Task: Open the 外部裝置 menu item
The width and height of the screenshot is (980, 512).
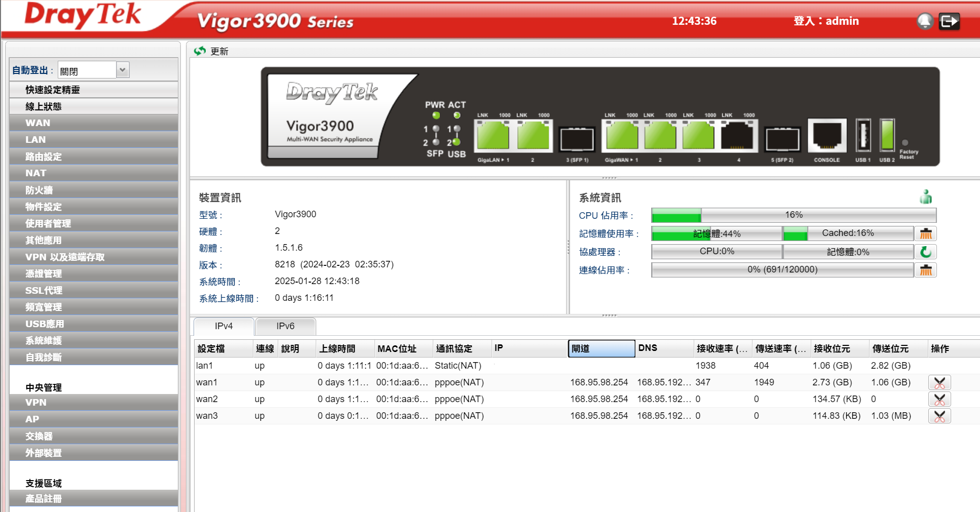Action: (x=93, y=452)
